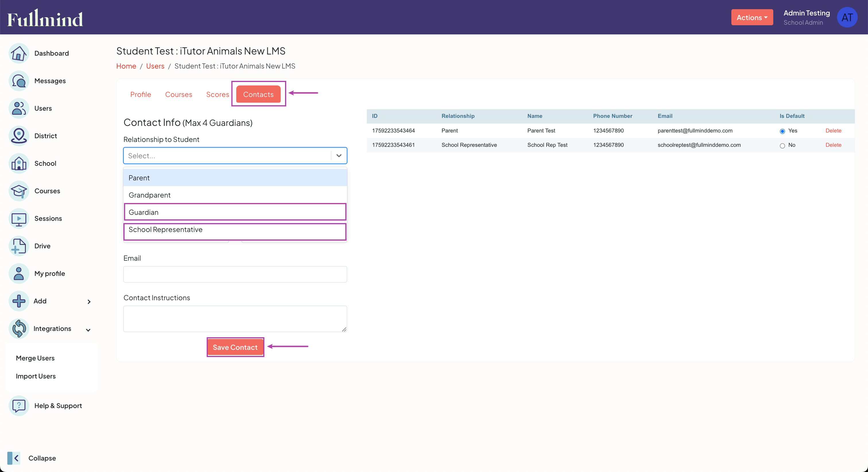Choose Grandparent from the relationship list
The image size is (868, 472).
click(x=235, y=195)
